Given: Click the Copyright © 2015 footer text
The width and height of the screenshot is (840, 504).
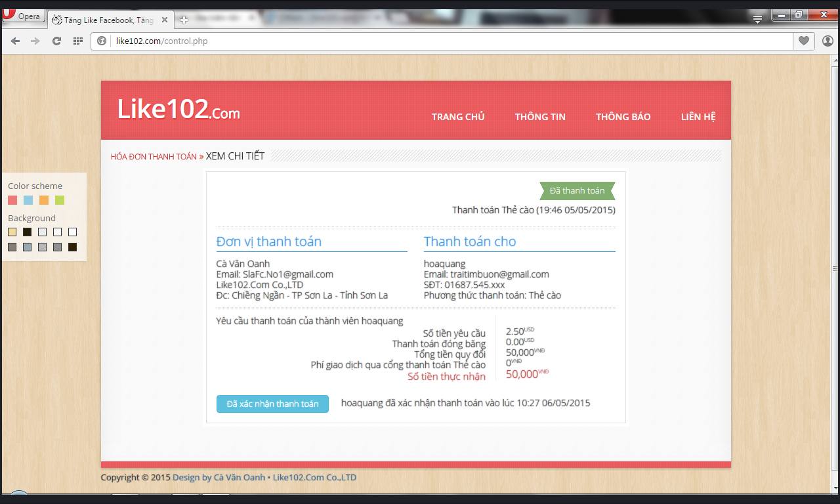Looking at the screenshot, I should (x=135, y=478).
